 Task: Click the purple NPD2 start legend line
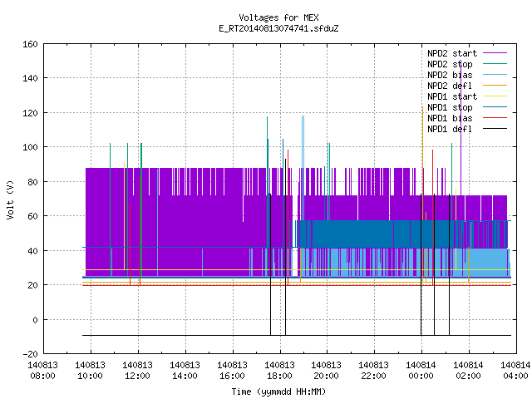[x=495, y=53]
